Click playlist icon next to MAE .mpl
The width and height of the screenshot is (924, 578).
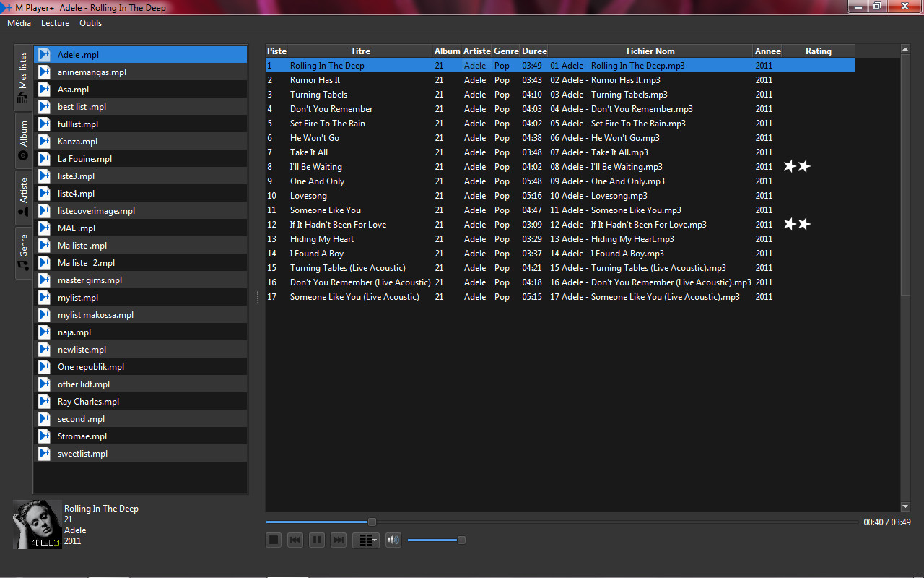(44, 228)
